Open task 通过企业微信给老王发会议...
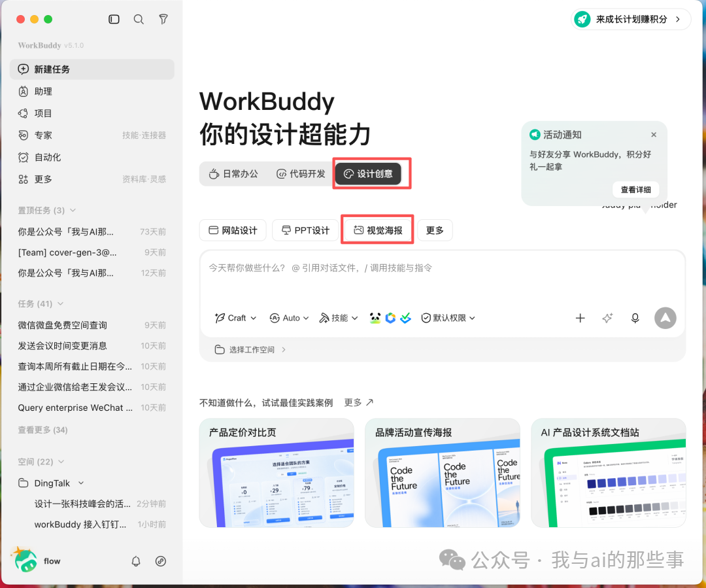 tap(92, 387)
